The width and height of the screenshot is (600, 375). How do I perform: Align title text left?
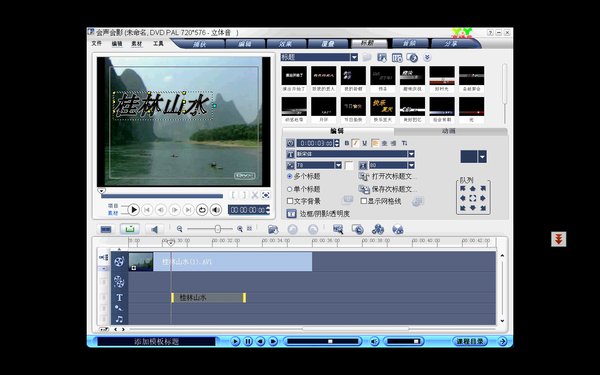tap(375, 143)
